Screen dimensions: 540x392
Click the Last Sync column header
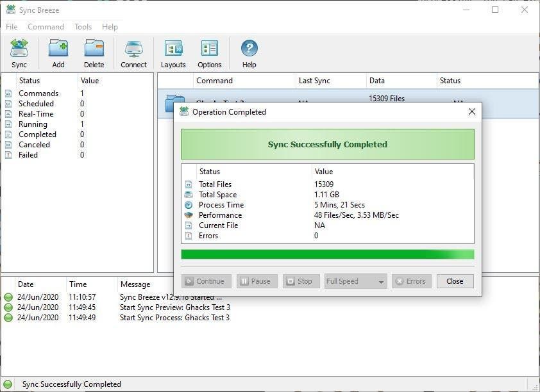[332, 81]
